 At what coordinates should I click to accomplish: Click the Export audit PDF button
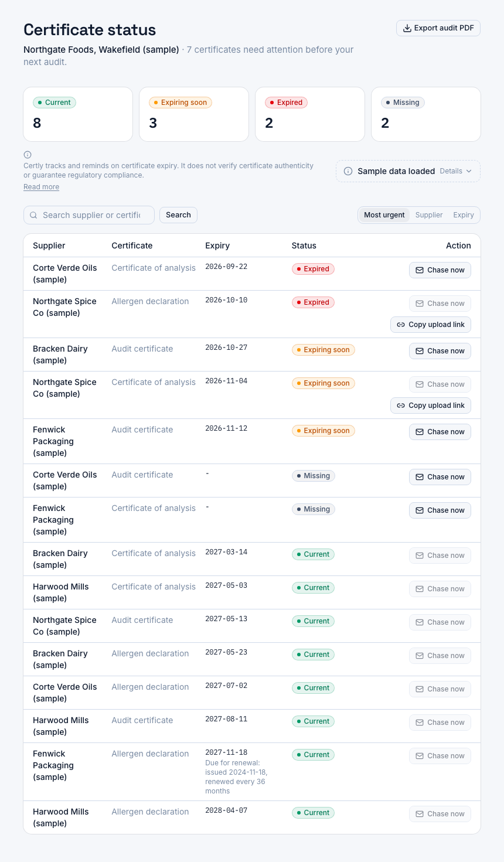(x=438, y=28)
